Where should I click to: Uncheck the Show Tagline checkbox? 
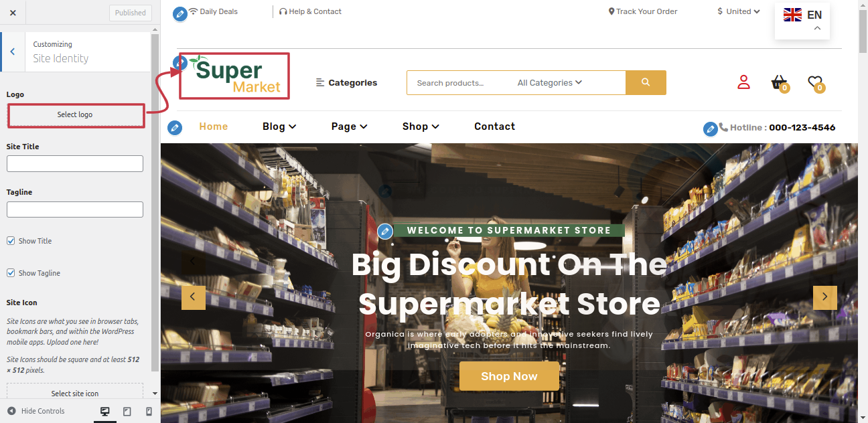[x=11, y=272]
